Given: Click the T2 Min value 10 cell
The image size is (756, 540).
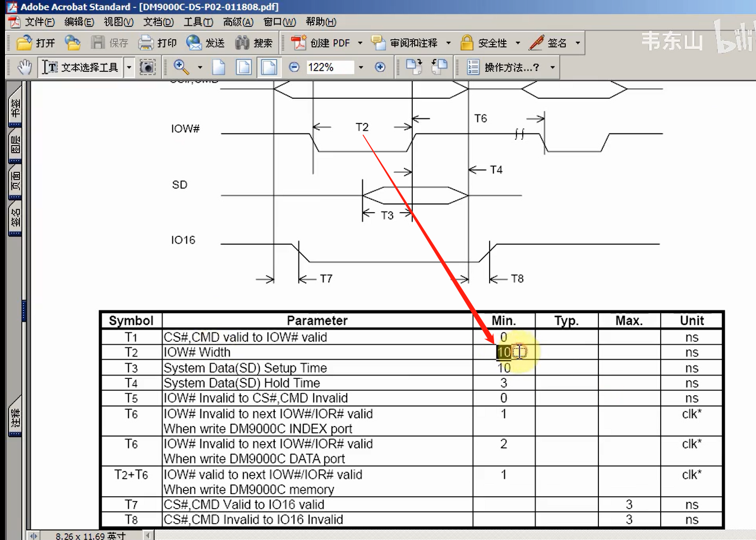Looking at the screenshot, I should click(504, 352).
